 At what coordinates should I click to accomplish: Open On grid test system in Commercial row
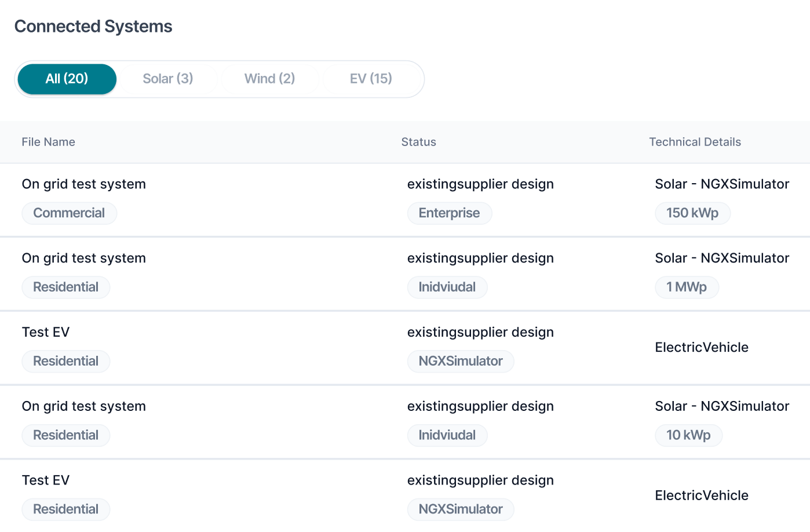point(84,184)
